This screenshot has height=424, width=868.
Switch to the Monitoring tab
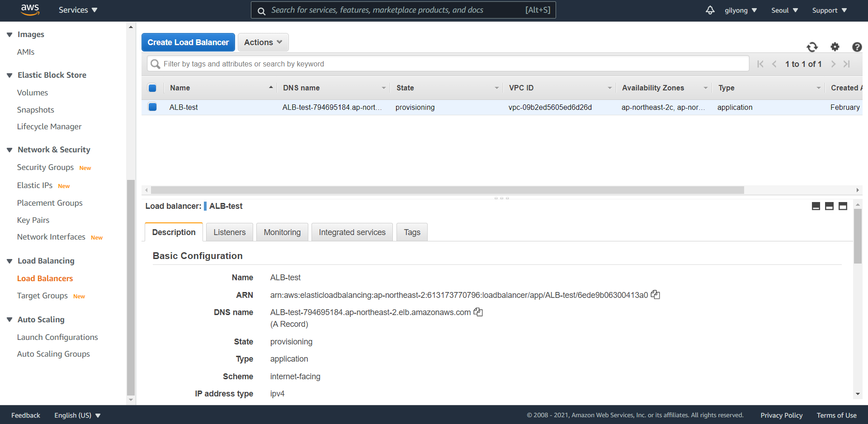282,232
